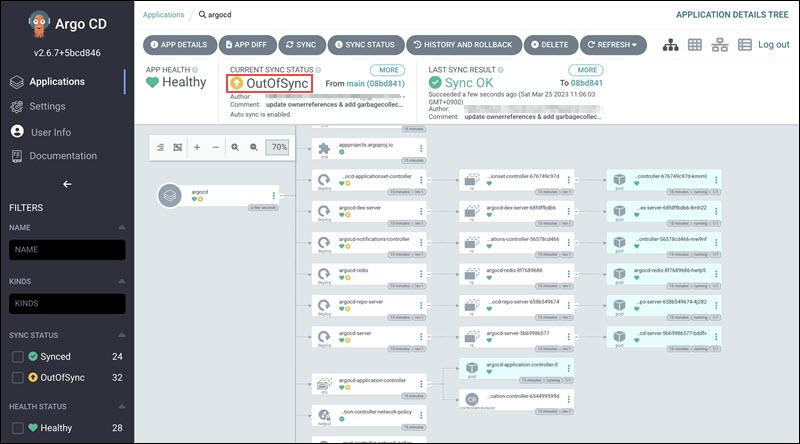Image resolution: width=800 pixels, height=444 pixels.
Task: Click the argocd-application-controller sts icon
Action: click(x=324, y=384)
